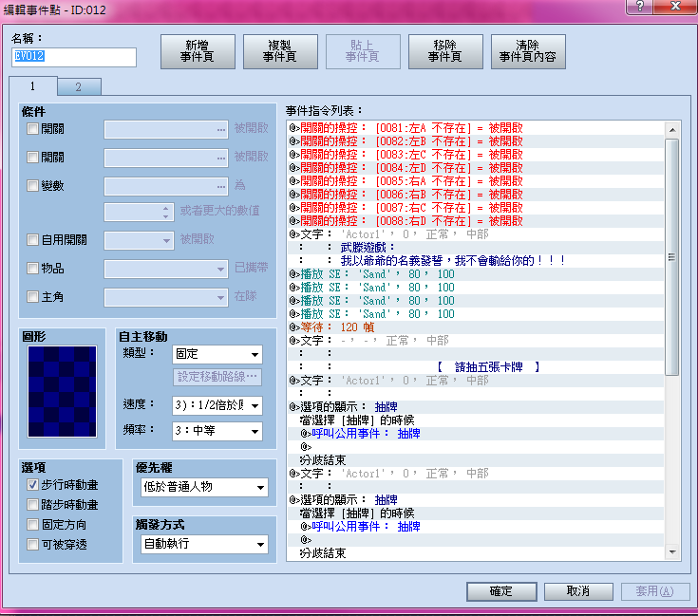Enable the first 開關 condition checkbox
Screen dimensions: 698x616
(x=32, y=129)
